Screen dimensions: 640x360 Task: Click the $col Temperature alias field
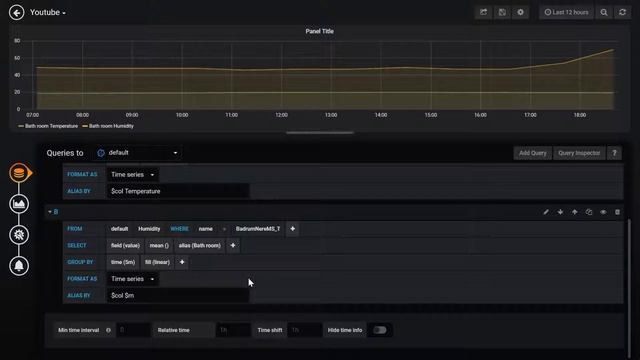(178, 191)
